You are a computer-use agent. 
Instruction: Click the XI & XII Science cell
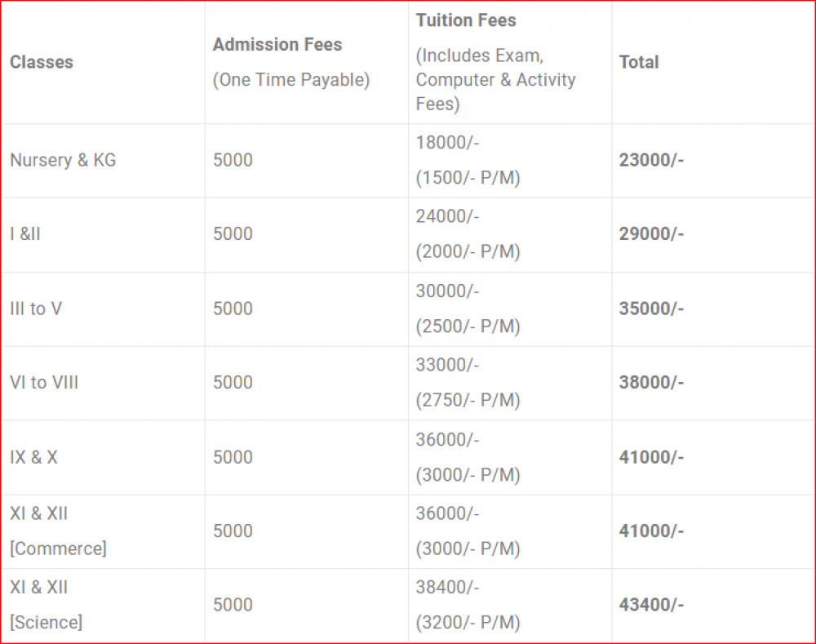46,605
